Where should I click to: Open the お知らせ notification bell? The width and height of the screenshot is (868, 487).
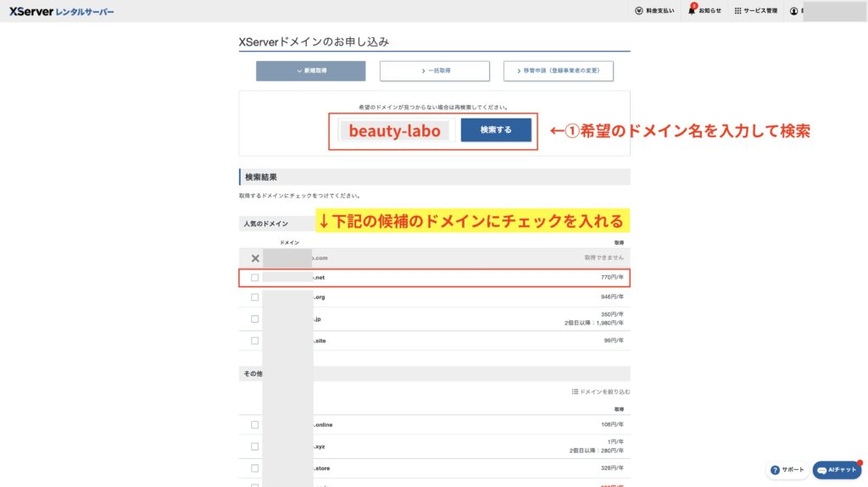point(692,11)
